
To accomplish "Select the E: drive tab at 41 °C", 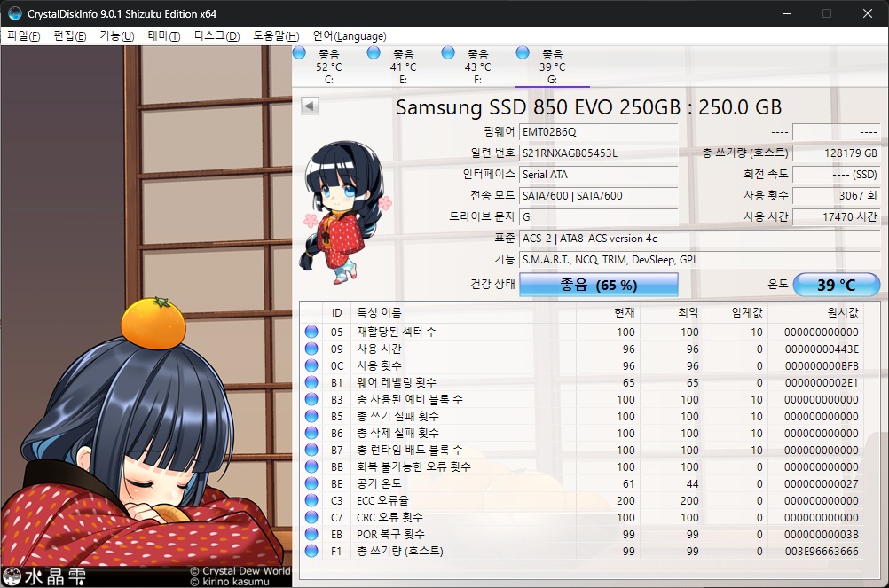I will [x=403, y=67].
